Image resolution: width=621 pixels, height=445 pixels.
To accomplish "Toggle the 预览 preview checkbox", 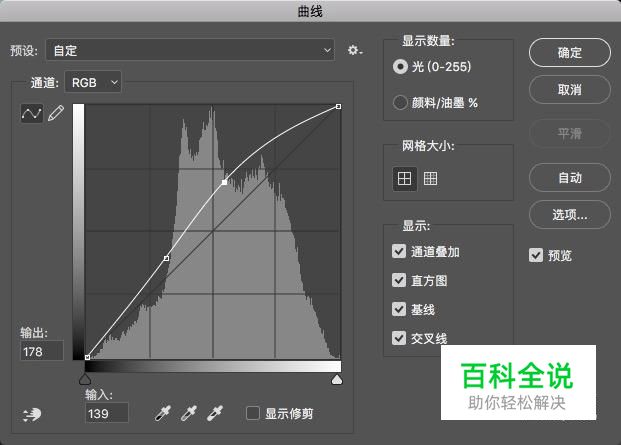I will pyautogui.click(x=536, y=255).
